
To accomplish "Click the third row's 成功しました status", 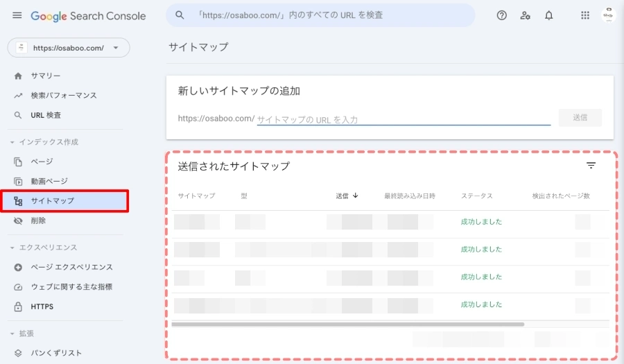I will pos(481,277).
